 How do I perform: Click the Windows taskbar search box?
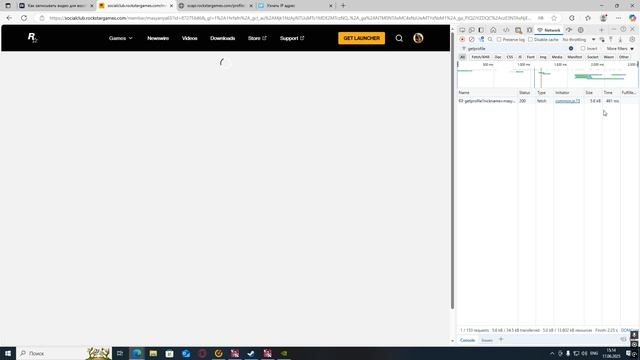coord(63,353)
